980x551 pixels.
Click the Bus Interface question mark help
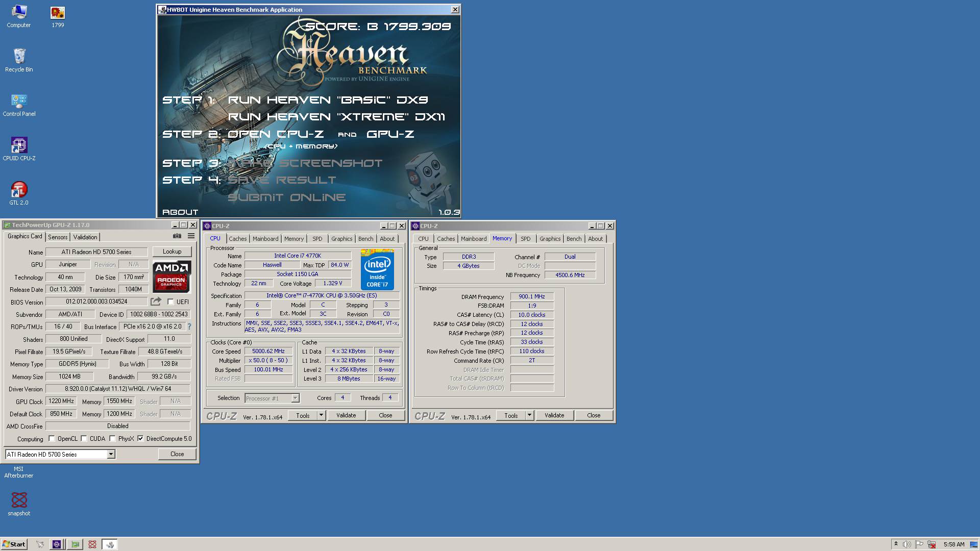pos(189,327)
